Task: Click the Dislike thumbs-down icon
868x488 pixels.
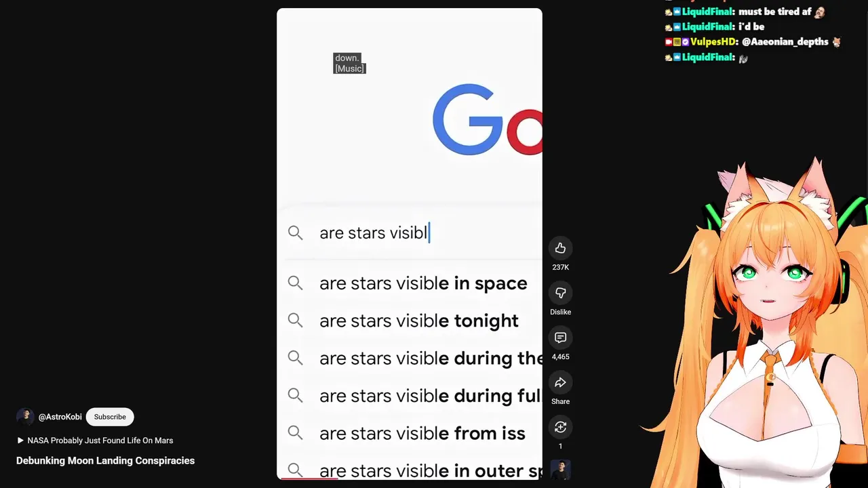Action: point(560,293)
